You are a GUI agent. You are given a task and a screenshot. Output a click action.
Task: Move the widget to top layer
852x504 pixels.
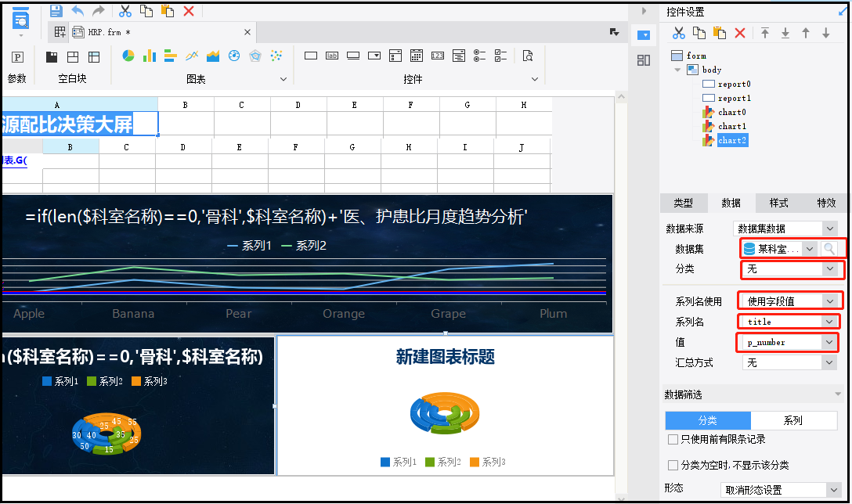click(765, 33)
